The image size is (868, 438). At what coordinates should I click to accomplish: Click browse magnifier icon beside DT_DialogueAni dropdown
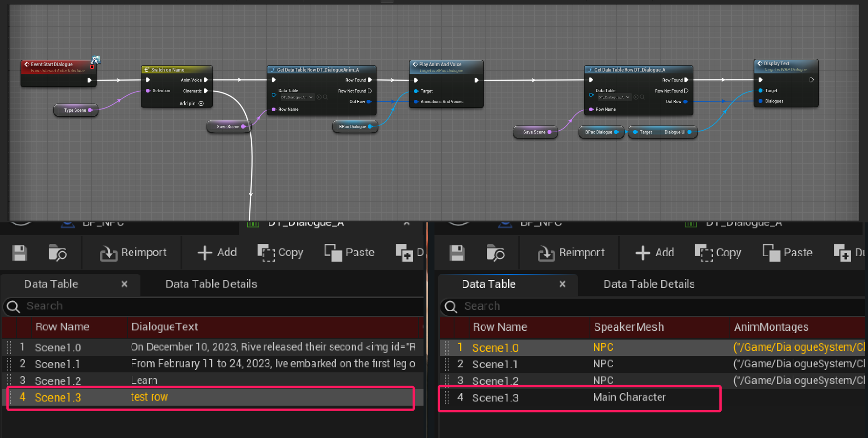point(325,97)
